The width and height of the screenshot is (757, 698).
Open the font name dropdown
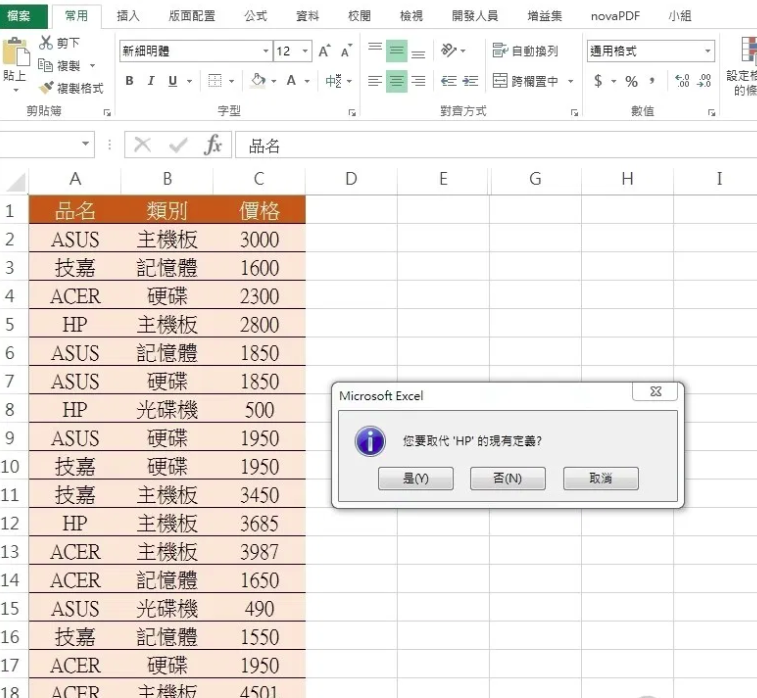coord(266,51)
